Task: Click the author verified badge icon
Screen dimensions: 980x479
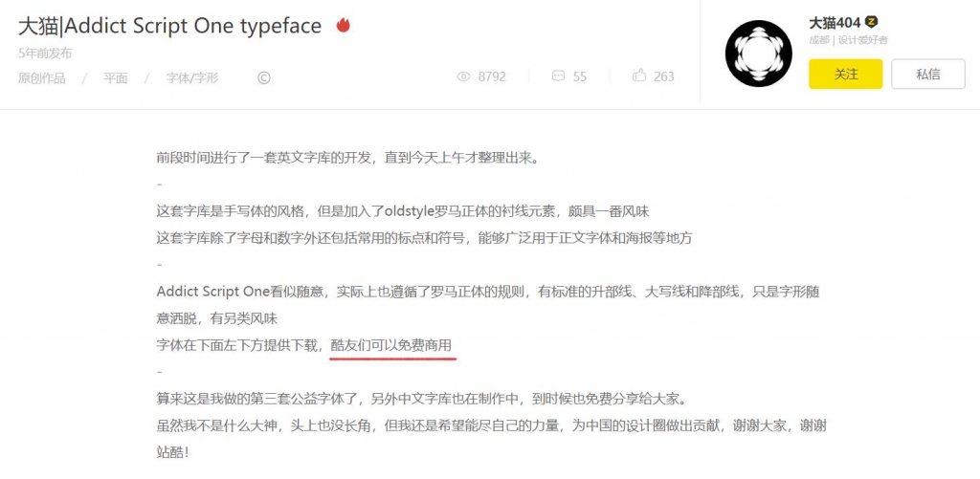Action: [871, 23]
